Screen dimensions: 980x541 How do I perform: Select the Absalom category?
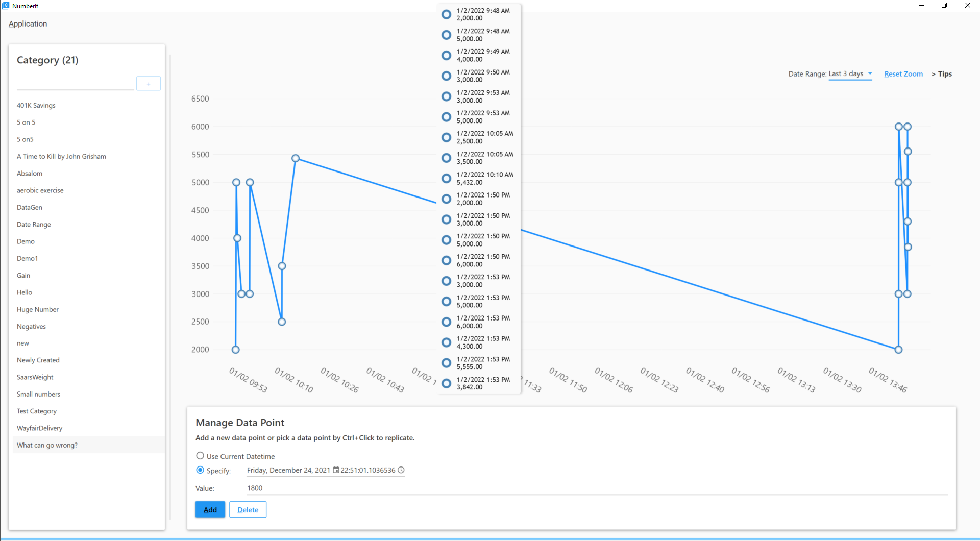[88, 174]
